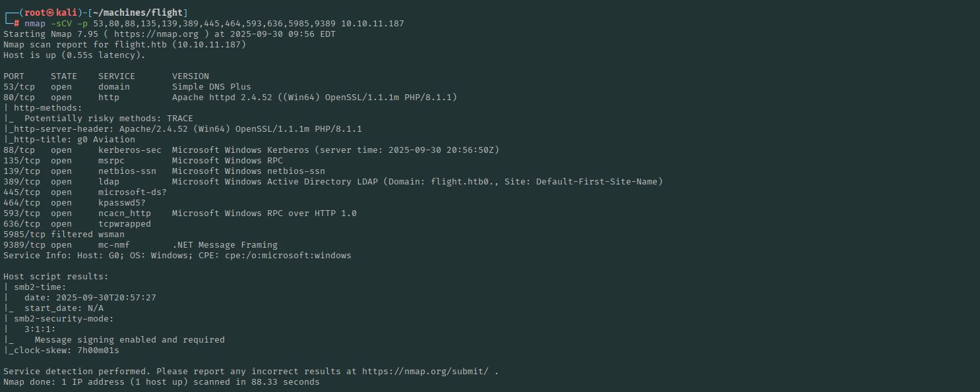Click the PORT column header
This screenshot has width=980, height=392.
point(14,76)
